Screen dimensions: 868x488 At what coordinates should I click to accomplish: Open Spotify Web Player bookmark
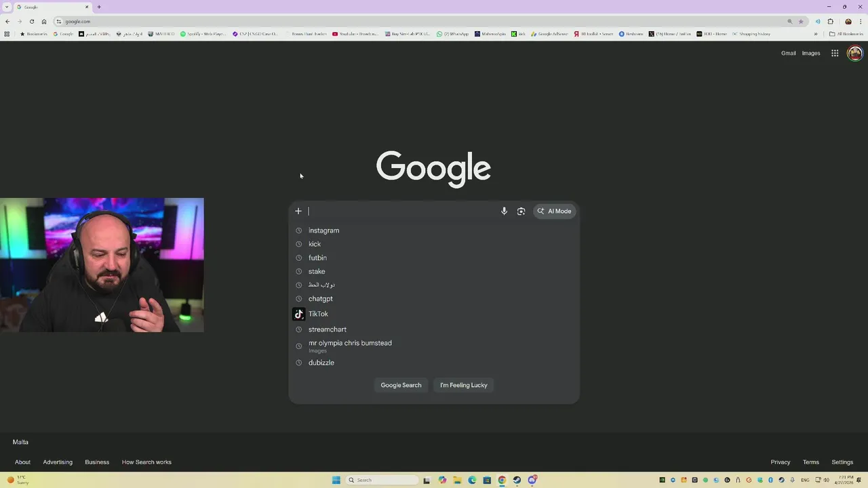203,33
